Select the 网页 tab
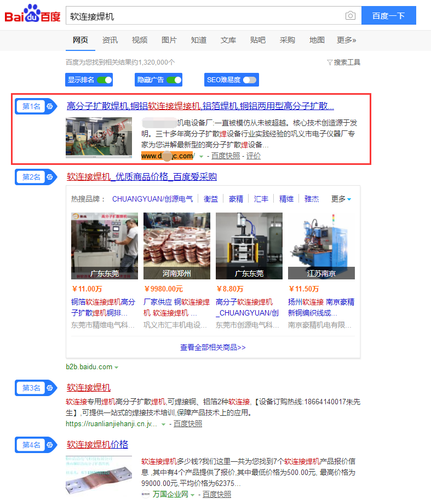431x504 pixels. pyautogui.click(x=81, y=40)
